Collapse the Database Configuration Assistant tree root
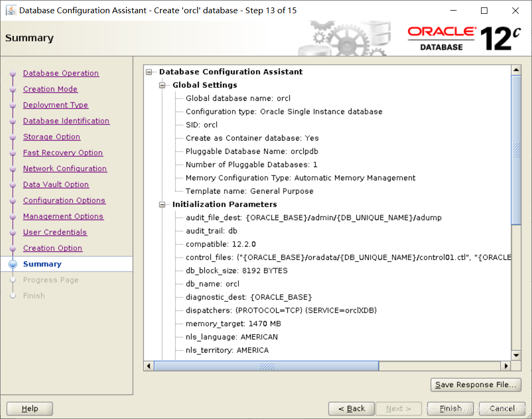Image resolution: width=532 pixels, height=419 pixels. coord(149,72)
